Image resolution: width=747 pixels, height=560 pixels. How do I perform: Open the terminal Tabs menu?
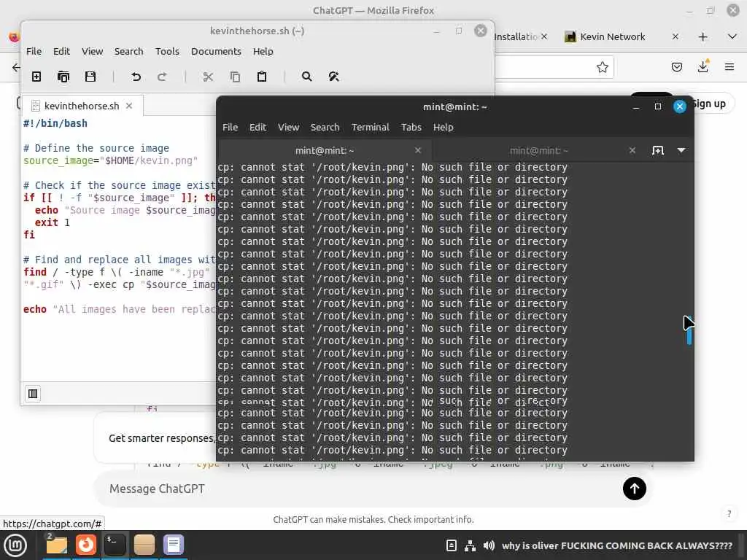coord(411,127)
